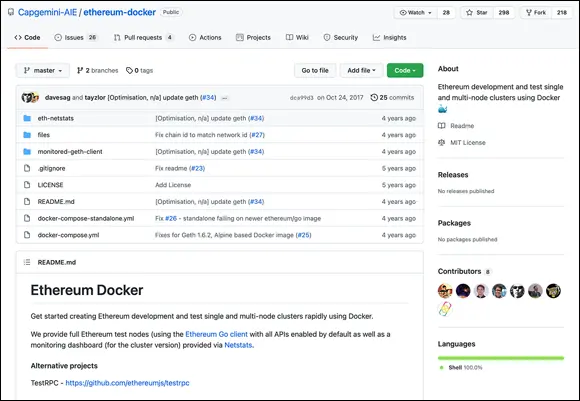
Task: Open the Security tab
Action: (x=341, y=37)
